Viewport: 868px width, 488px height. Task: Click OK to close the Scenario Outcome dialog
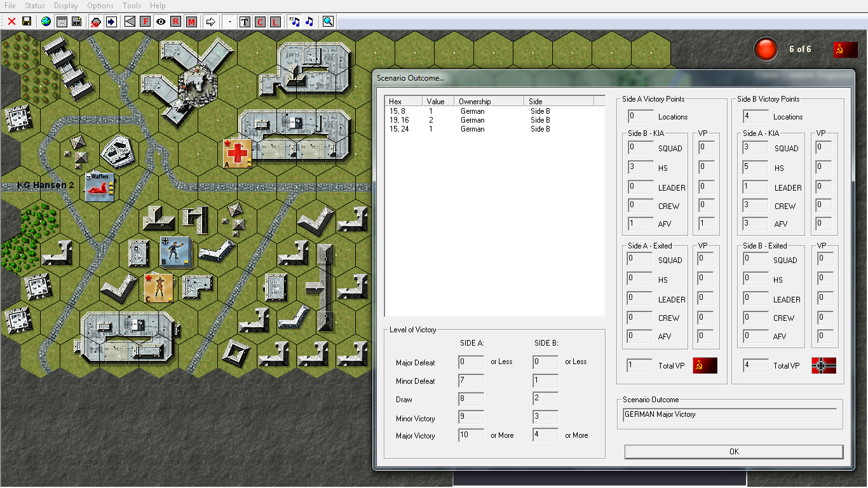coord(734,452)
